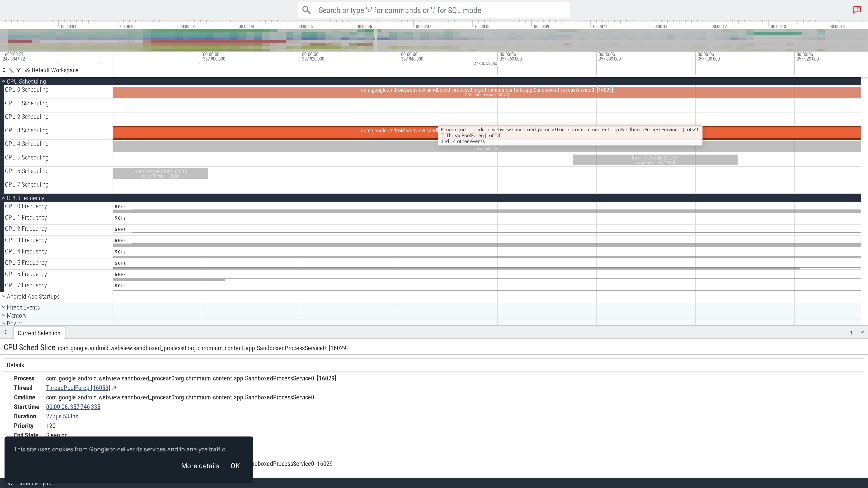Click the CPU 3 Frequency track label
Image resolution: width=868 pixels, height=488 pixels.
coord(26,240)
